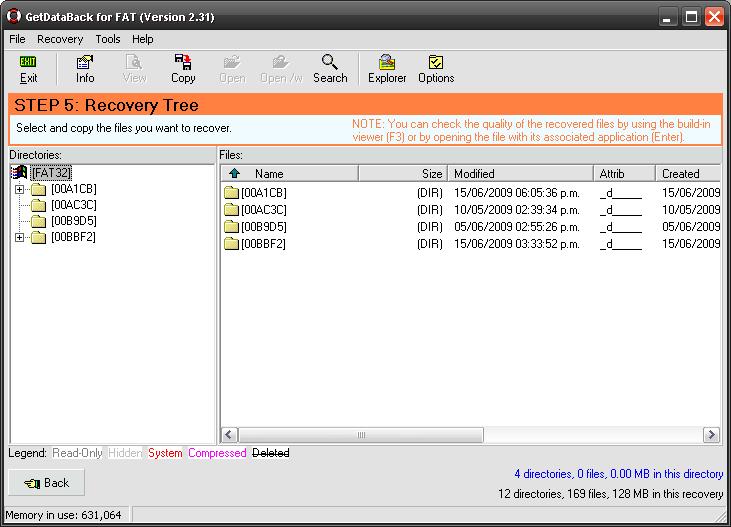Open the Recovery menu
This screenshot has height=527, width=731.
[60, 39]
